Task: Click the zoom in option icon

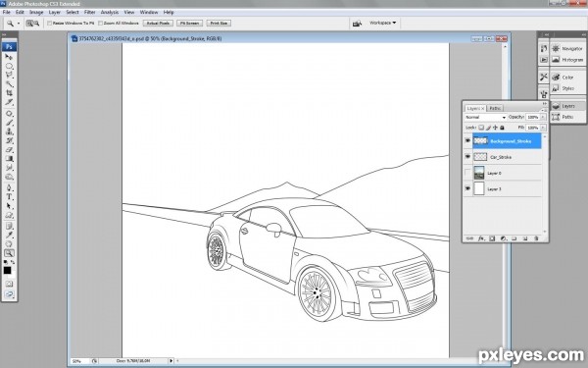Action: 29,24
